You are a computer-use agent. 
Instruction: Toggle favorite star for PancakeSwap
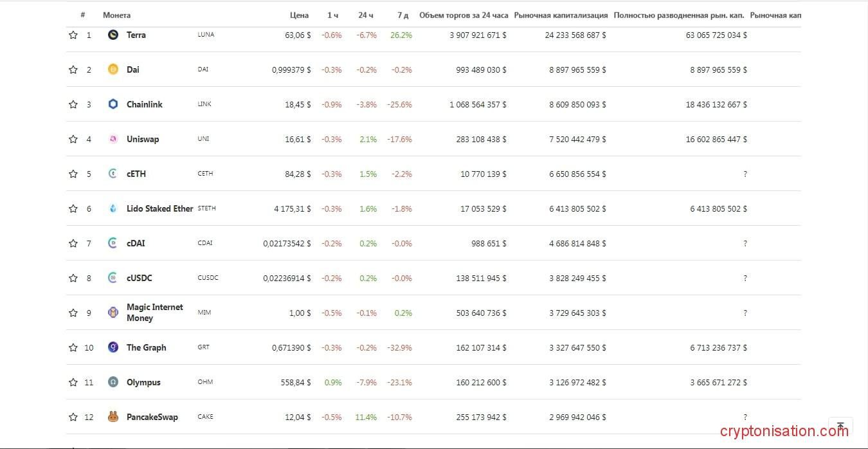(73, 417)
